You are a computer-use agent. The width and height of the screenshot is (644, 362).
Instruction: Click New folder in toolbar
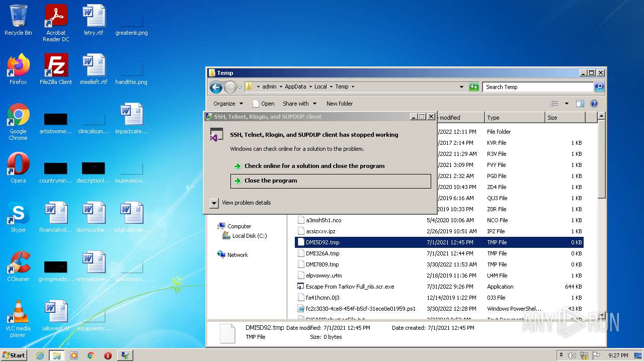pos(340,104)
